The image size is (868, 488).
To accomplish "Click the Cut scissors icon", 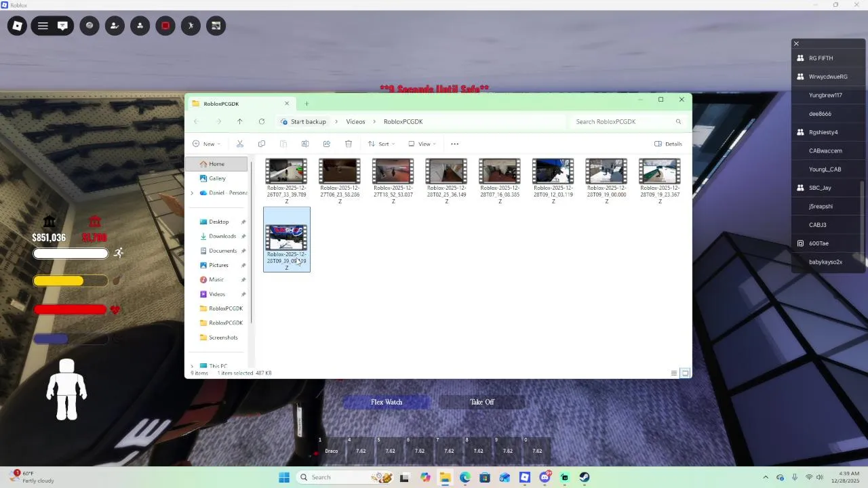I will tap(239, 144).
